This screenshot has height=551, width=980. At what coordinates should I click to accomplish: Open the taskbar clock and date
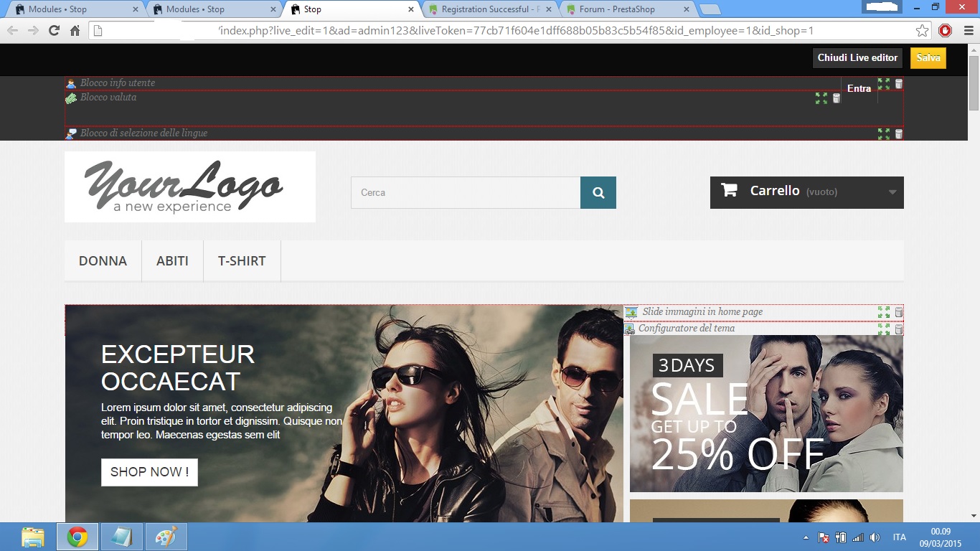[941, 537]
